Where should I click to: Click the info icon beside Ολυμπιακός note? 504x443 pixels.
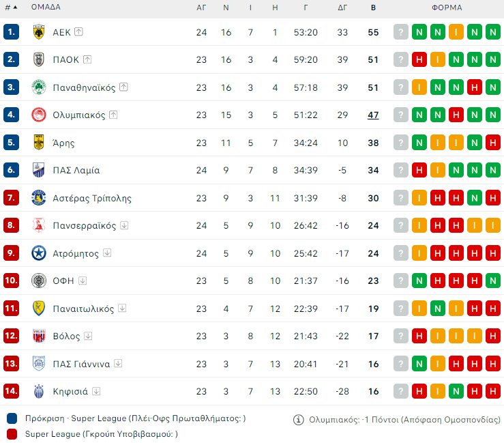[298, 420]
